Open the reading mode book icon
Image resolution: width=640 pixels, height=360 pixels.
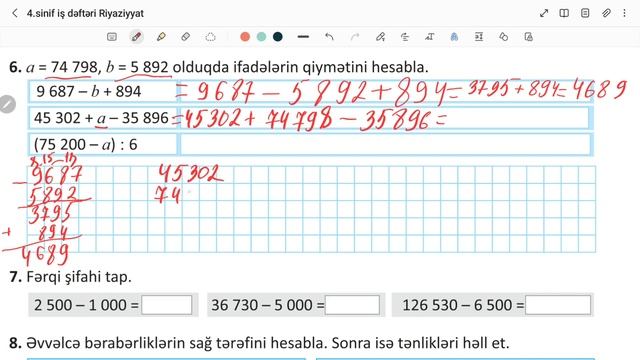click(564, 13)
